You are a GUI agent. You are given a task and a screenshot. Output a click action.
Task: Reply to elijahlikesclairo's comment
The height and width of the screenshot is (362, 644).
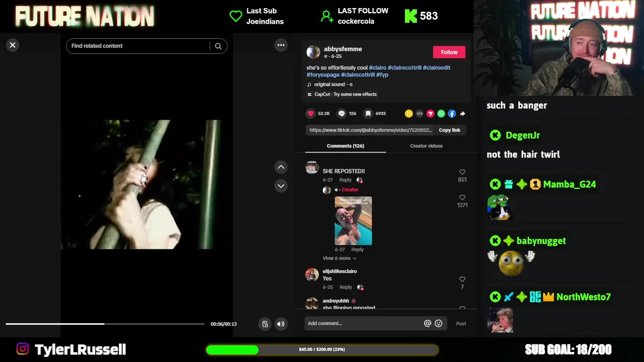346,288
